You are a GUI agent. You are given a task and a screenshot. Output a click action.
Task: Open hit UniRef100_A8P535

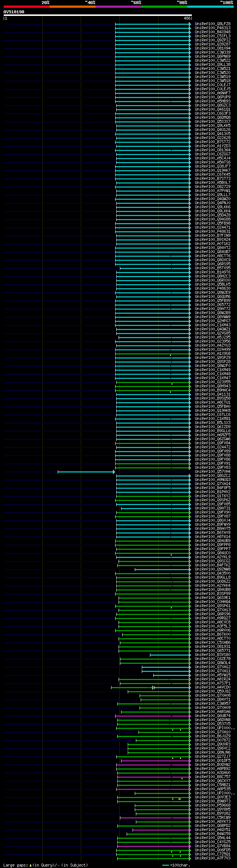[x=213, y=789]
